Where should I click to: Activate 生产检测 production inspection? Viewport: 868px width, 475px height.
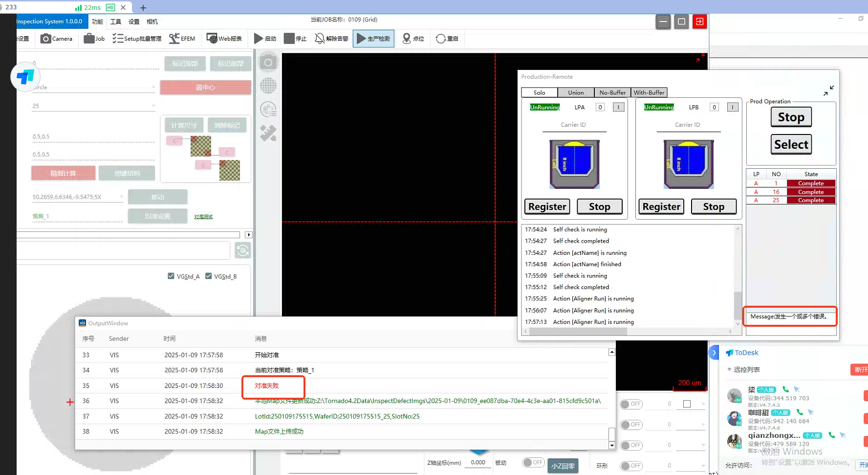pos(373,39)
